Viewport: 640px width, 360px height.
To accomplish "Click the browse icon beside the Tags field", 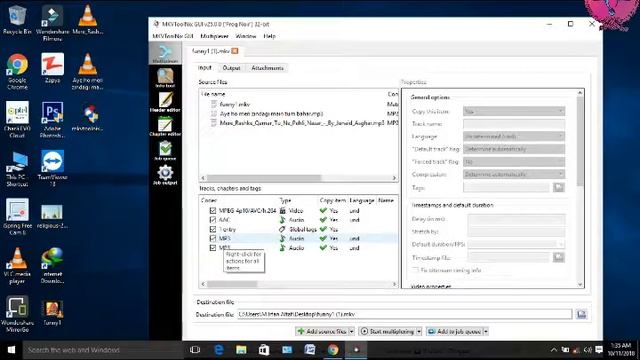I will pos(559,187).
